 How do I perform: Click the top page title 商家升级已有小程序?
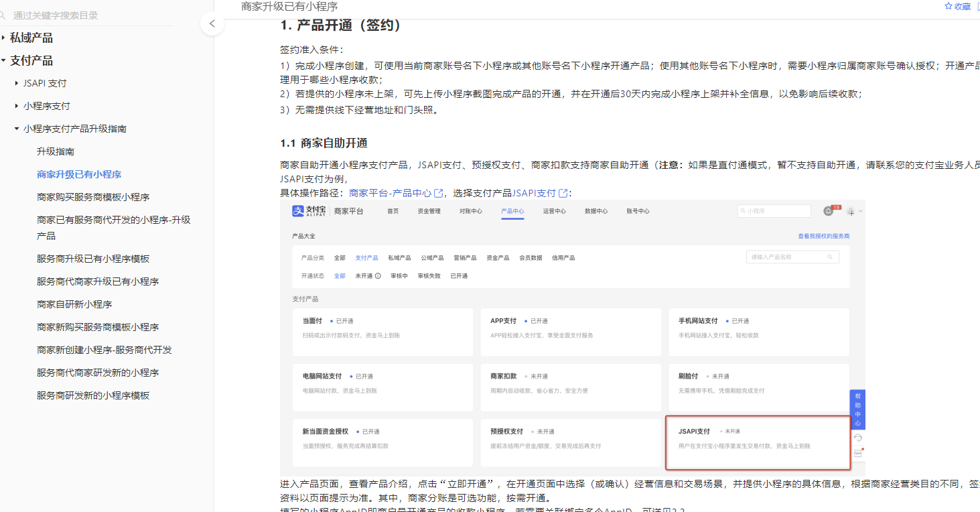(289, 6)
